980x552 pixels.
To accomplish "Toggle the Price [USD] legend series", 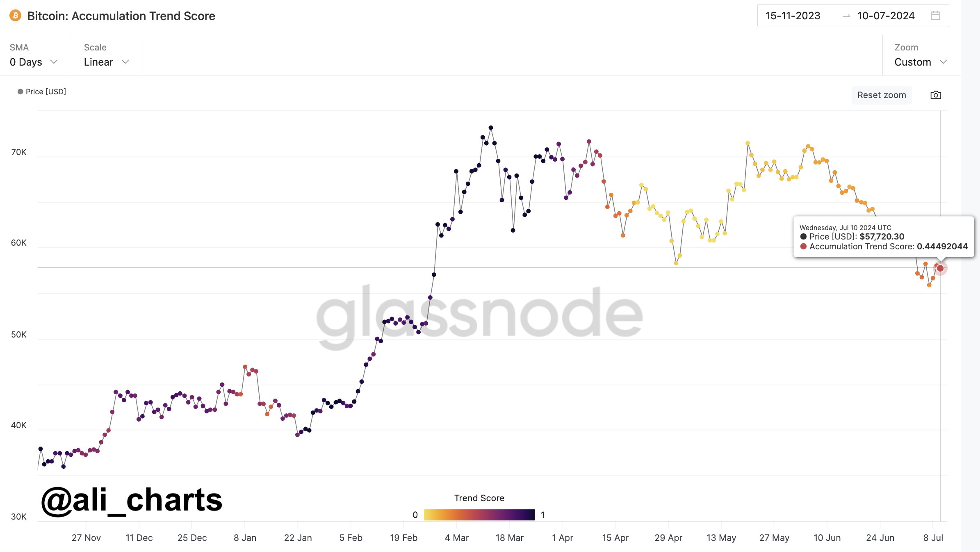I will (x=42, y=91).
